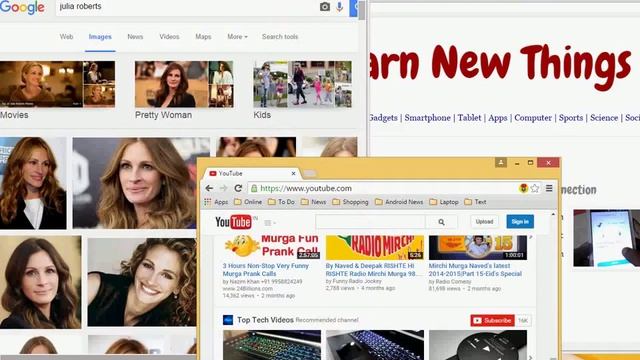The width and height of the screenshot is (640, 360).
Task: Switch to the Maps search tab
Action: (x=203, y=37)
